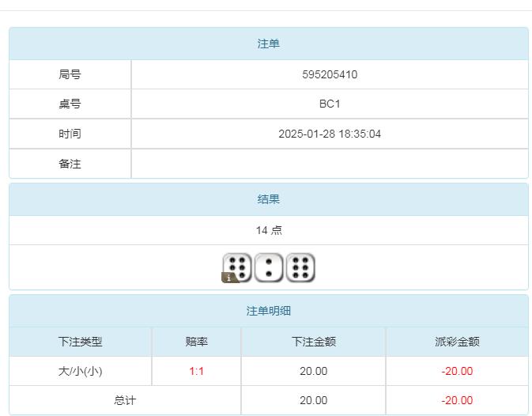Click the 下注类型 column header

pos(81,342)
